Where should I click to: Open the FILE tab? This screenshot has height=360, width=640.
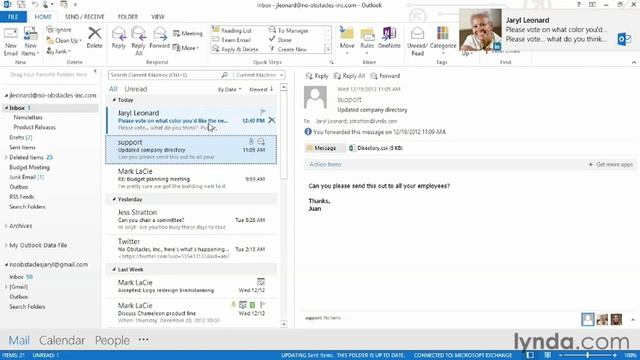click(x=13, y=17)
